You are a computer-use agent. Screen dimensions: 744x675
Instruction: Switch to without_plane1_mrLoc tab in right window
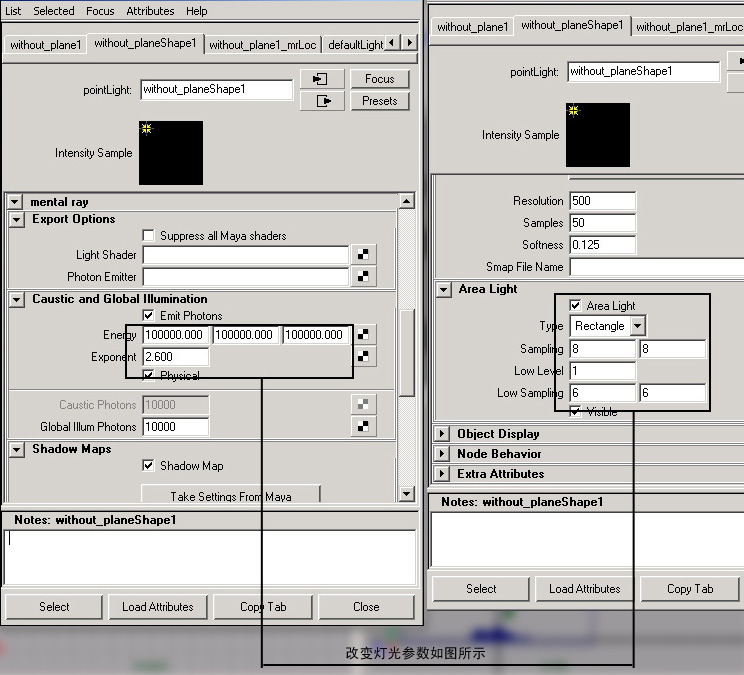(x=688, y=27)
